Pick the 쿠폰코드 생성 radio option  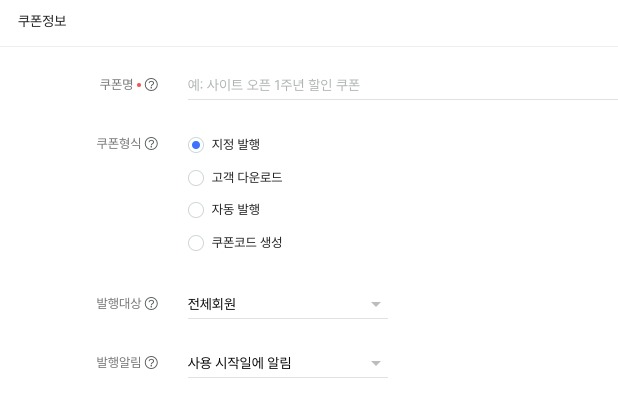[196, 243]
